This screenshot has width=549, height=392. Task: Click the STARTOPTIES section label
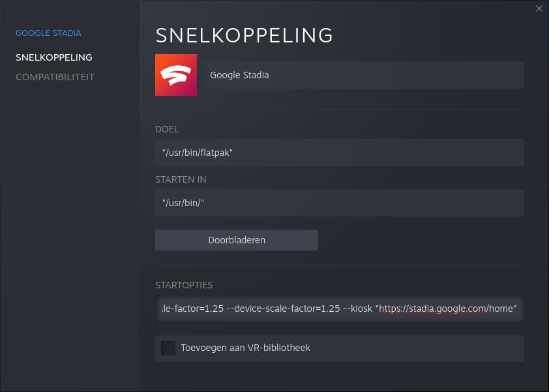pyautogui.click(x=184, y=285)
